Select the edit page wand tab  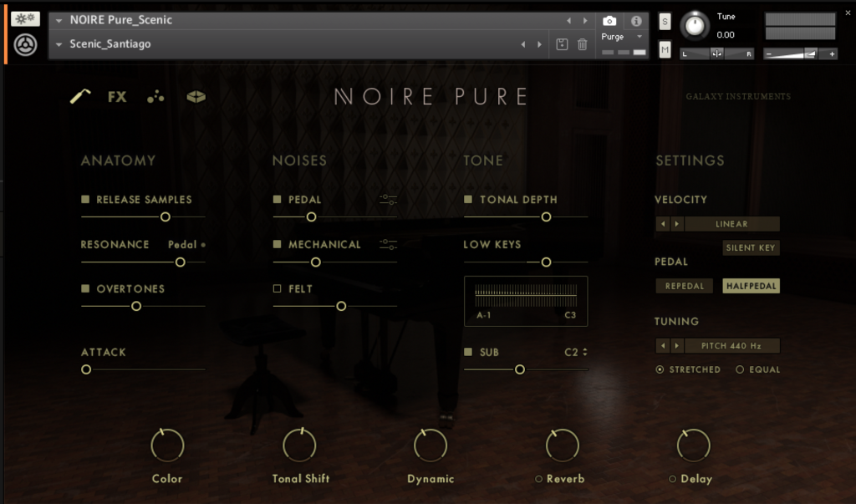pos(80,97)
